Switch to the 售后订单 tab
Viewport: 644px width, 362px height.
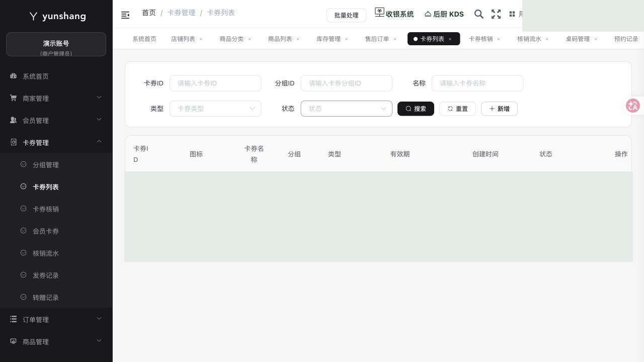click(377, 39)
